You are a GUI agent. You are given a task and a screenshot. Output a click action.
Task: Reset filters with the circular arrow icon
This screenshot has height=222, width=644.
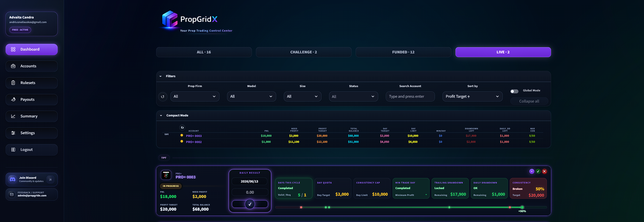pos(163,97)
